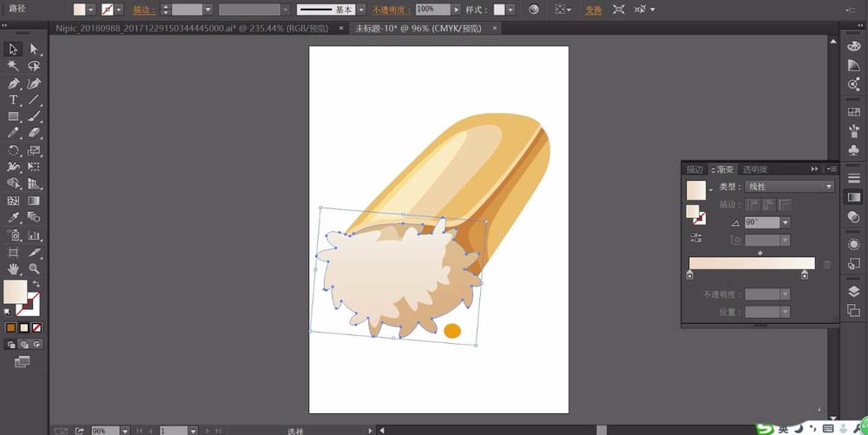
Task: Select the Rotate tool
Action: [x=13, y=150]
